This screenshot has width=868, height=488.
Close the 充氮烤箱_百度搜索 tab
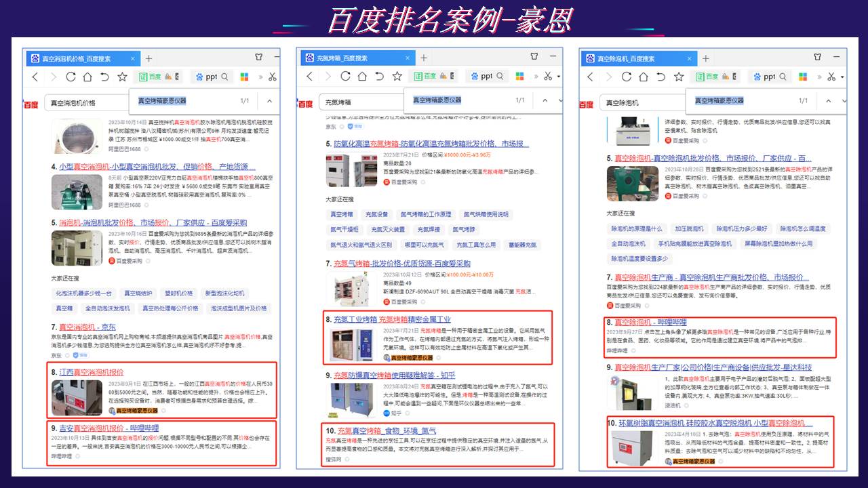pyautogui.click(x=404, y=58)
